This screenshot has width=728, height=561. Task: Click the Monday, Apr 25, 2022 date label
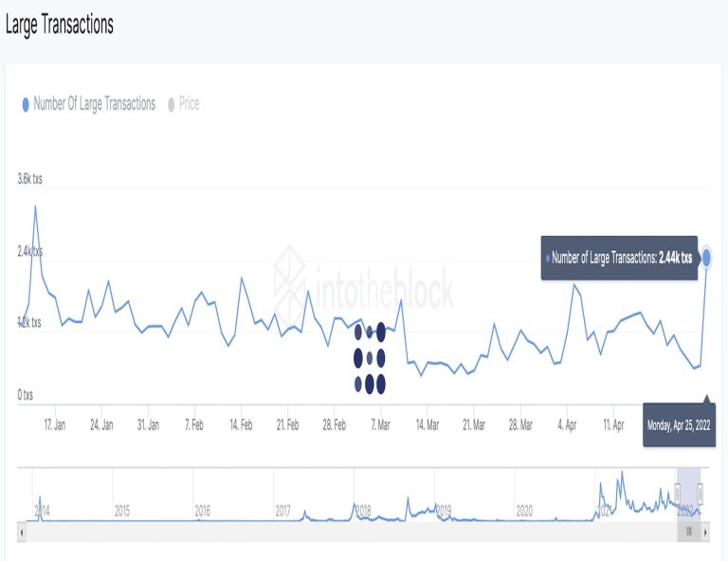679,425
